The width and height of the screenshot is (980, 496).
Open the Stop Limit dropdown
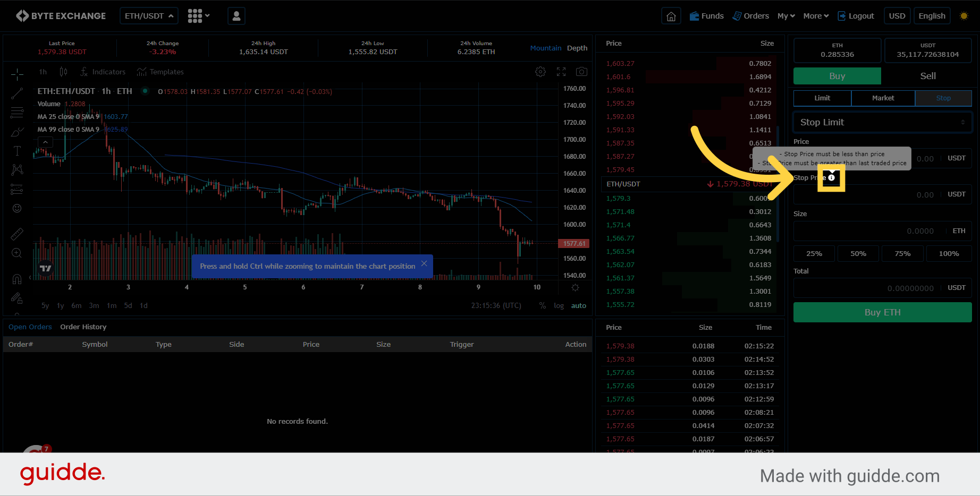pyautogui.click(x=883, y=122)
